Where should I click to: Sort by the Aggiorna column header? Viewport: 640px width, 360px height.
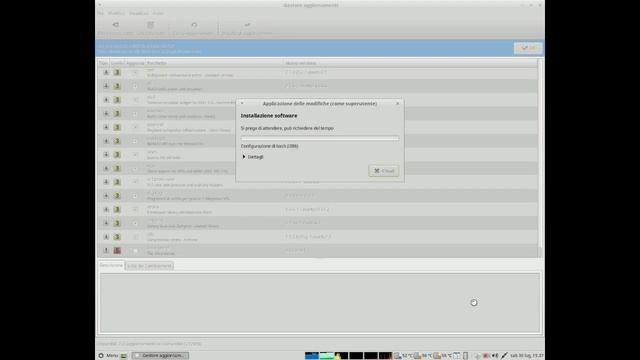click(135, 63)
